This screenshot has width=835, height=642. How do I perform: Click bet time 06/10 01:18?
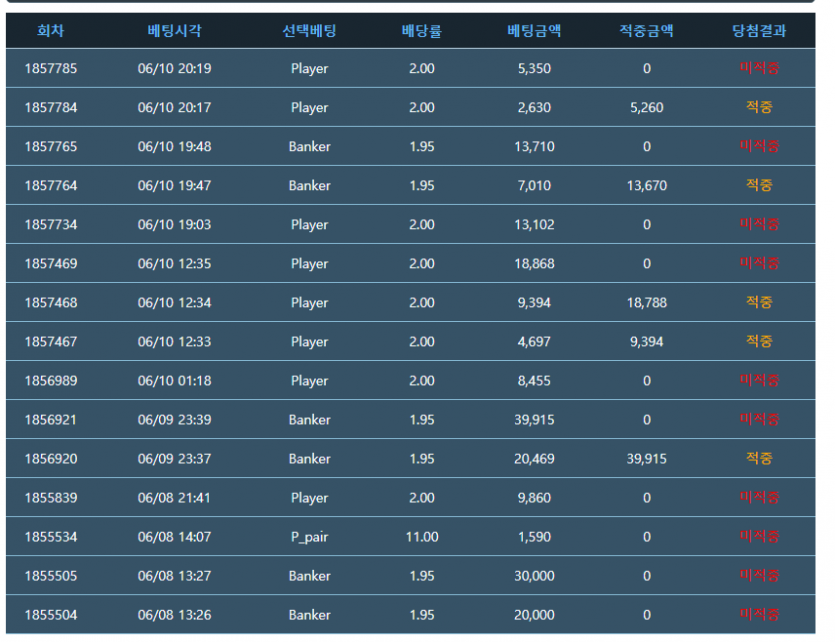click(x=174, y=381)
